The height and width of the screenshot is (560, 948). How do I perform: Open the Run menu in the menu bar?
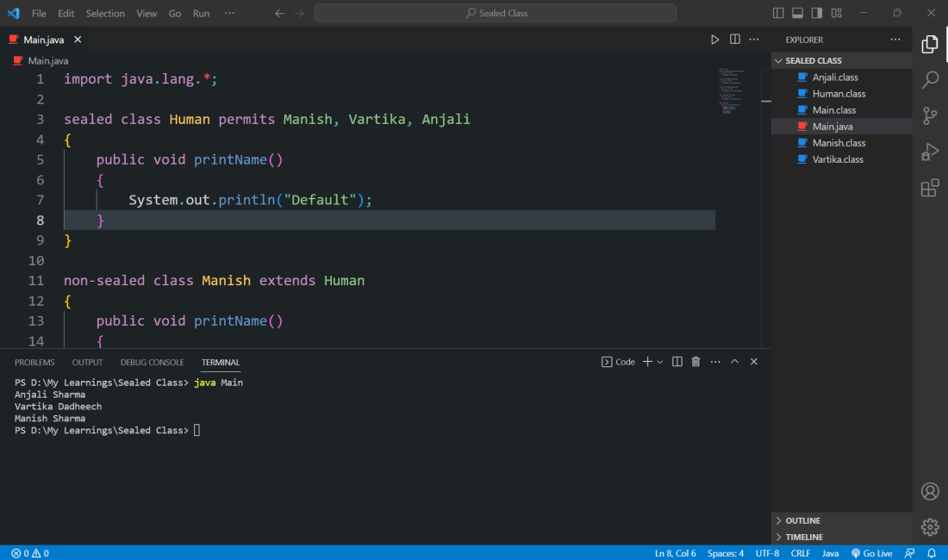tap(201, 13)
